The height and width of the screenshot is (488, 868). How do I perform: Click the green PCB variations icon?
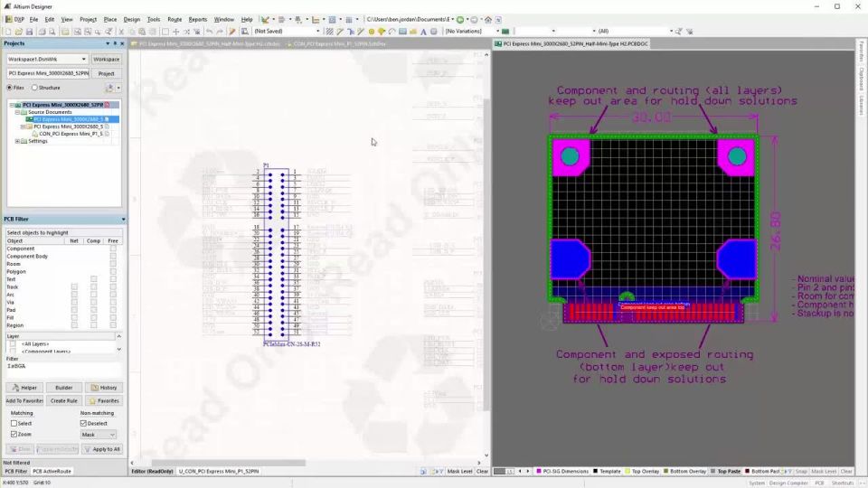coord(505,32)
